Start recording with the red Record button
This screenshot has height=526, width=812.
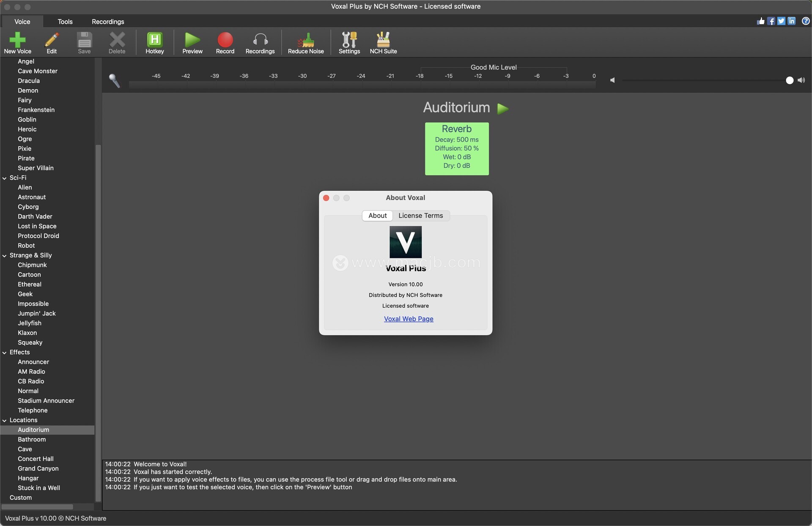tap(225, 40)
